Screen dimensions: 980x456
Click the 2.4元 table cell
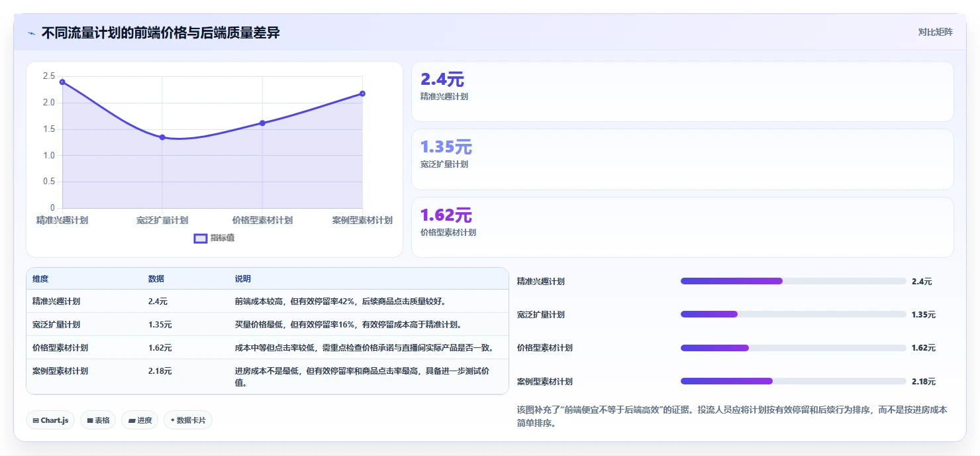tap(158, 301)
